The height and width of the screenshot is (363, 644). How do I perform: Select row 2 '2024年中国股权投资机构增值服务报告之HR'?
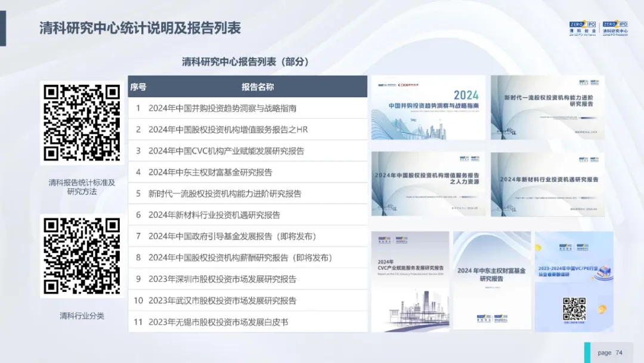point(247,130)
